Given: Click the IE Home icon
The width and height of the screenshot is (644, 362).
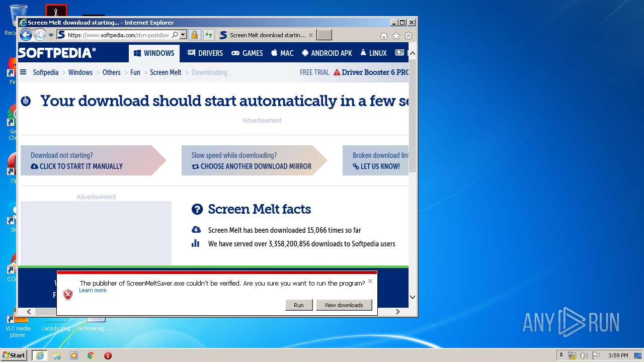Looking at the screenshot, I should click(x=384, y=36).
